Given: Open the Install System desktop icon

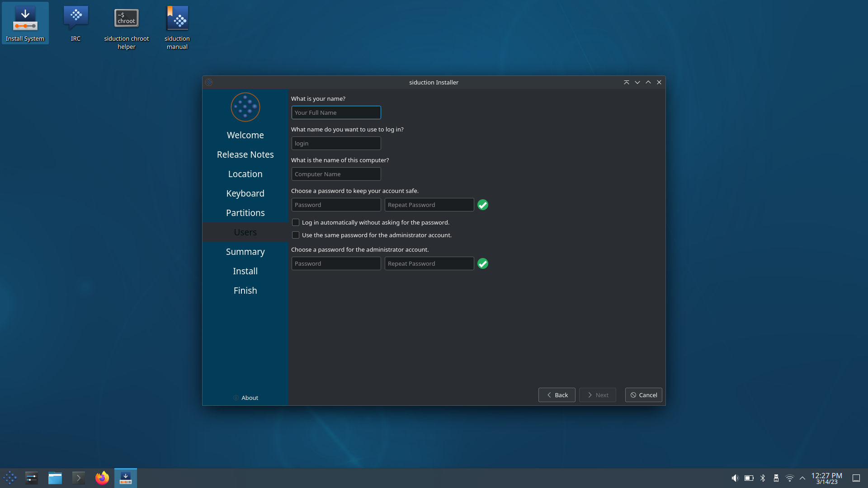Looking at the screenshot, I should 25,23.
